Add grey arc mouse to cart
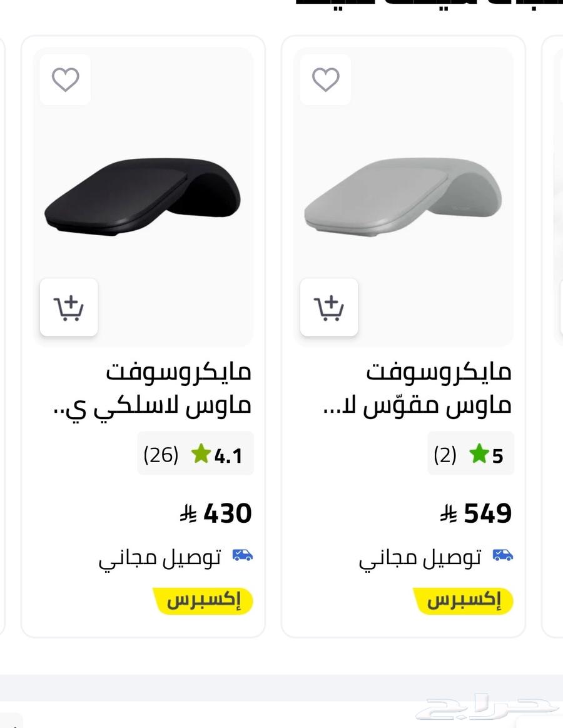 (329, 307)
